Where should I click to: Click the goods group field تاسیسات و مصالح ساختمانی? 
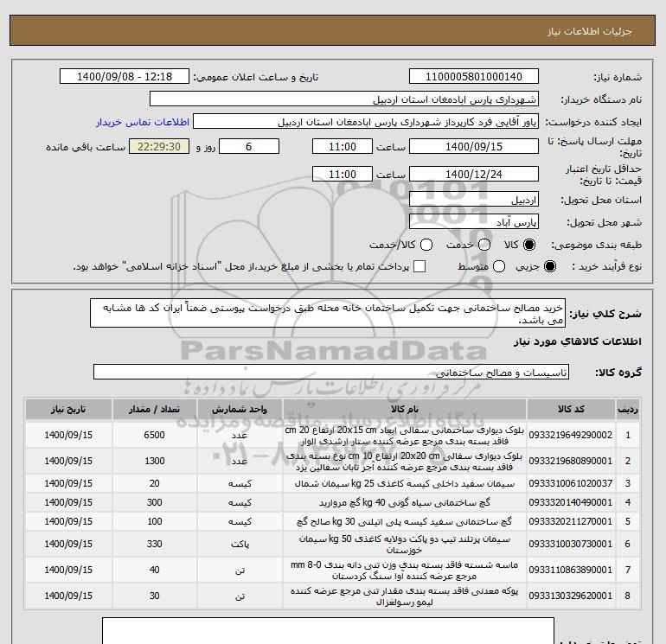[x=331, y=372]
